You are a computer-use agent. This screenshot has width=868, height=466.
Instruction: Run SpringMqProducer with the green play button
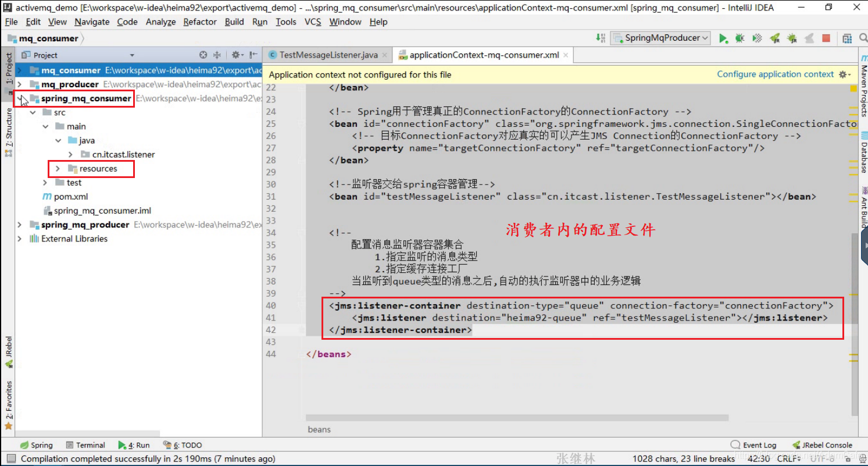[x=723, y=38]
